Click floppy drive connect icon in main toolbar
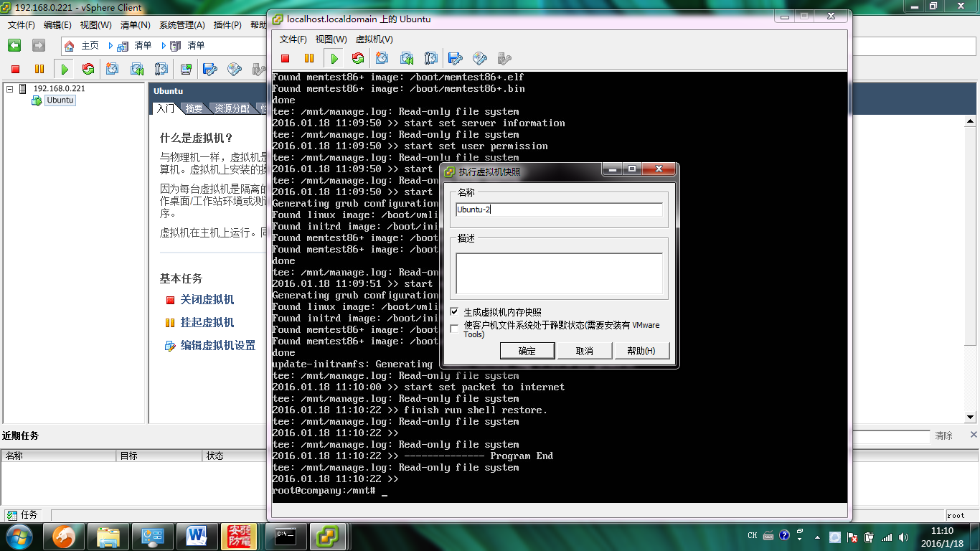Image resolution: width=980 pixels, height=551 pixels. click(210, 69)
